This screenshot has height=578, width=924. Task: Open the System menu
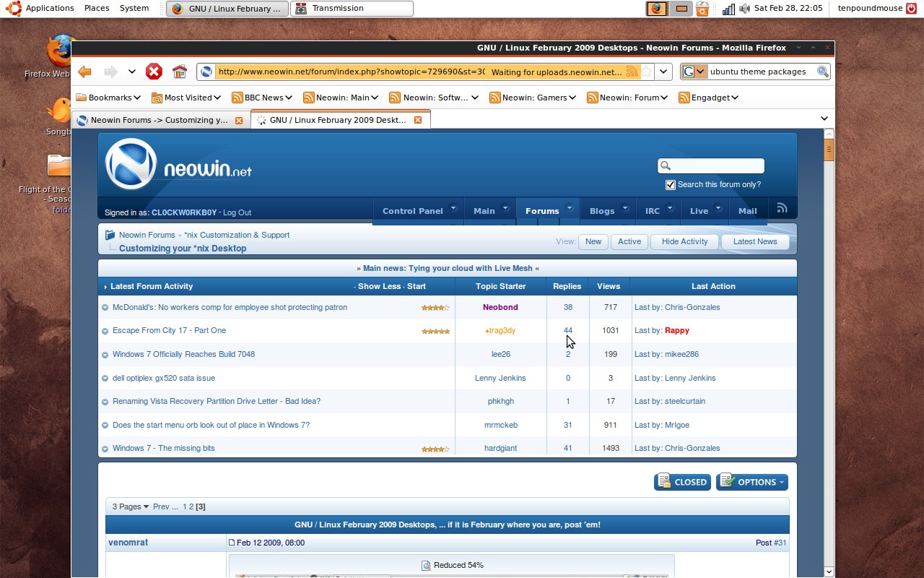(x=134, y=8)
